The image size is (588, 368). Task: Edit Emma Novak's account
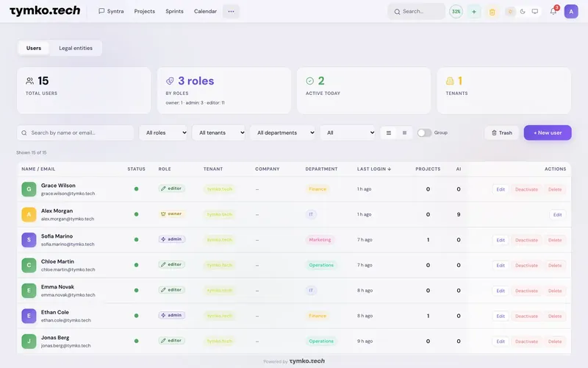click(x=501, y=291)
